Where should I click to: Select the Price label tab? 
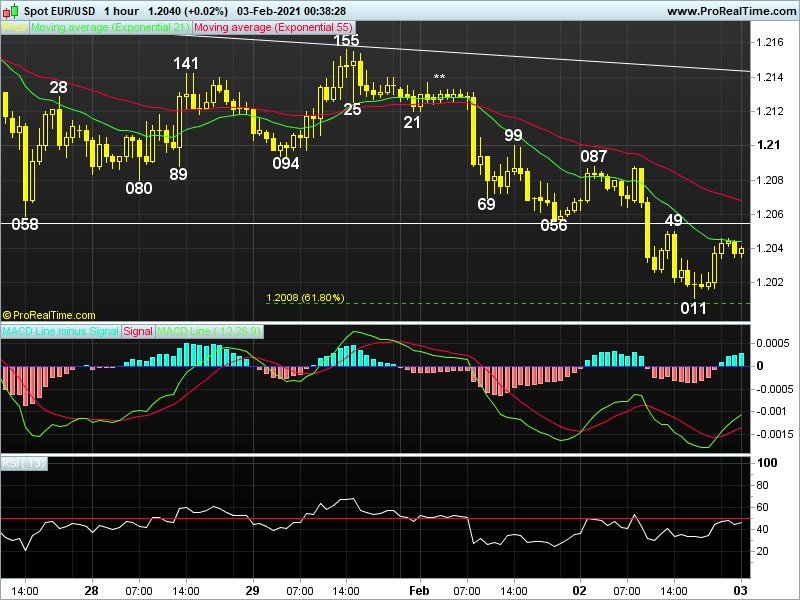(14, 29)
